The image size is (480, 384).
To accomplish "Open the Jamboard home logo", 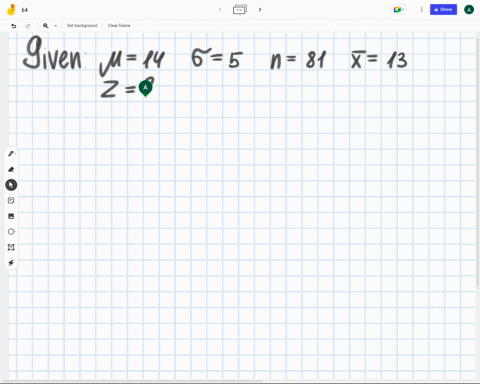I will 11,10.
